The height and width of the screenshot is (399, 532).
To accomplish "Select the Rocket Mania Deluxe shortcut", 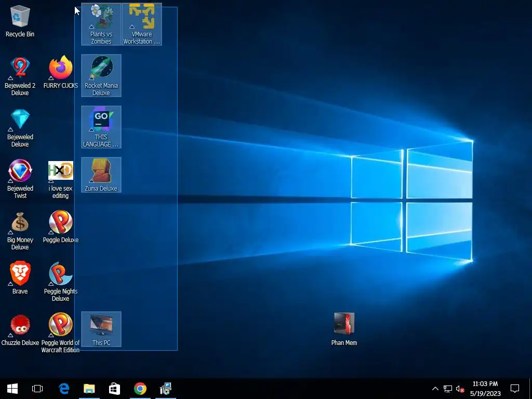I will coord(101,76).
